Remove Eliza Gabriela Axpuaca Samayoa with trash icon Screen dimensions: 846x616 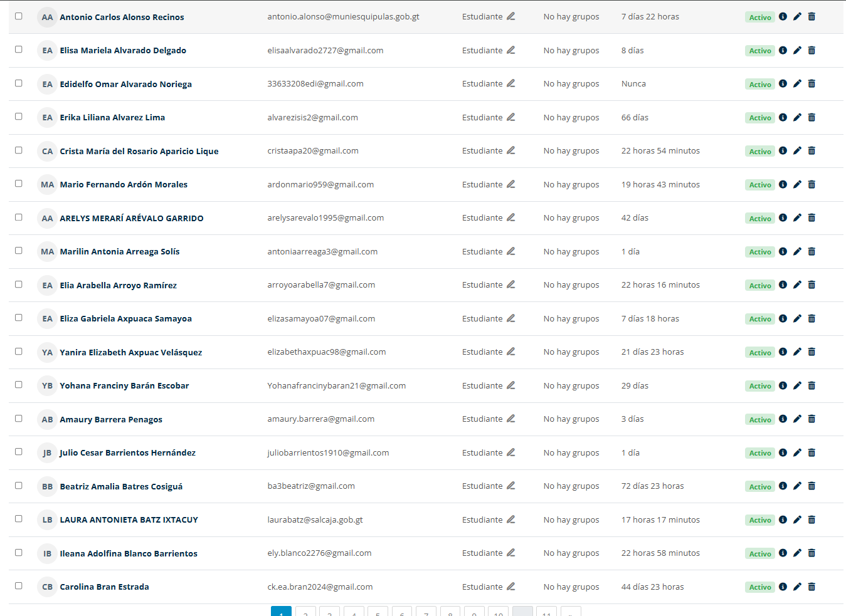tap(812, 318)
